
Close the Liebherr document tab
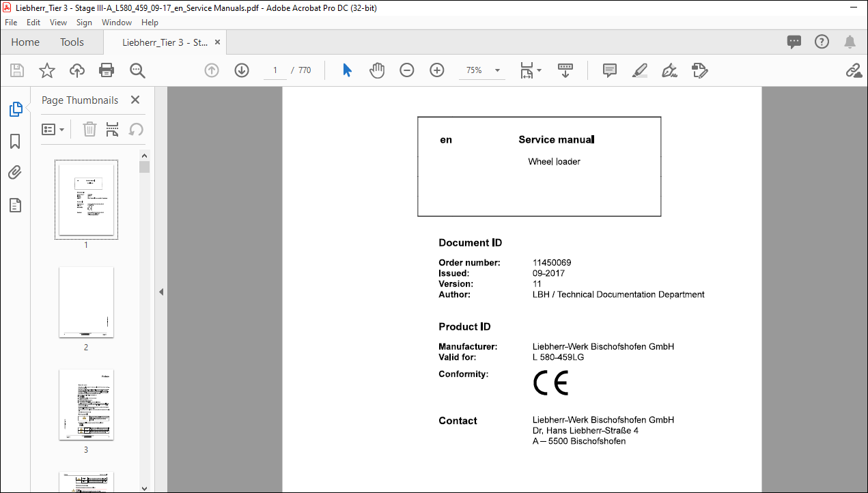coord(218,42)
